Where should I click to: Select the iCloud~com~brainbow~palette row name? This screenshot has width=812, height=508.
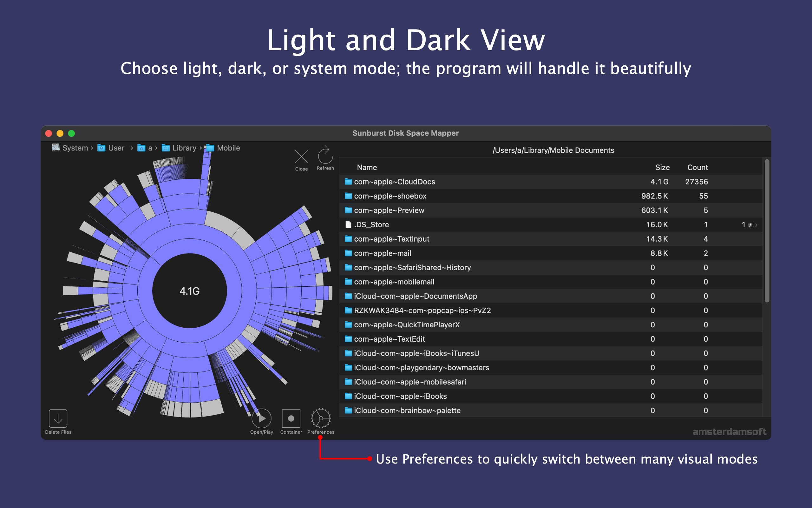tap(407, 411)
